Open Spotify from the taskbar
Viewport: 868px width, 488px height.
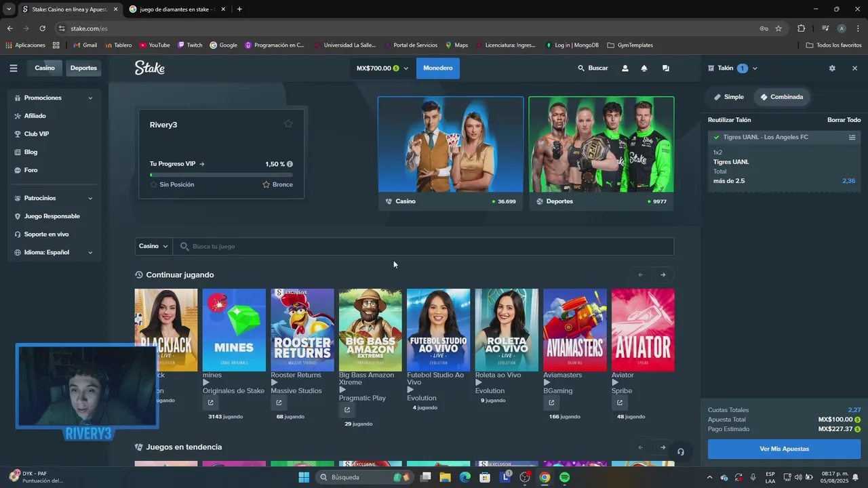pyautogui.click(x=564, y=477)
